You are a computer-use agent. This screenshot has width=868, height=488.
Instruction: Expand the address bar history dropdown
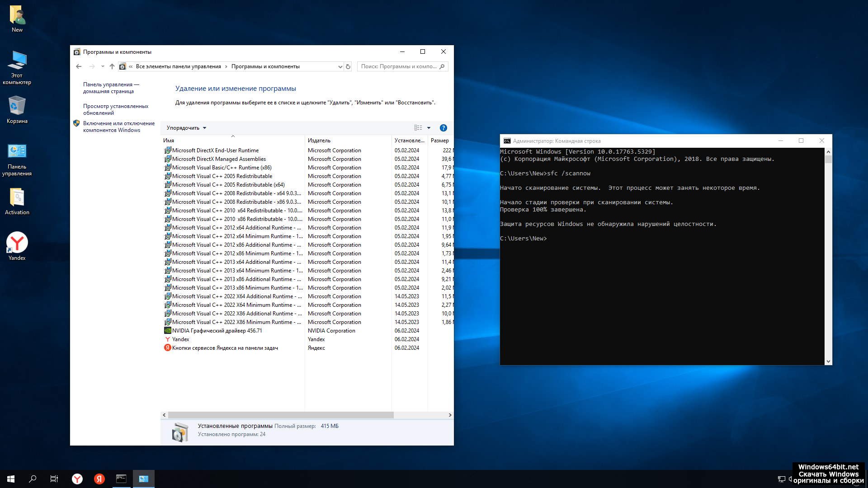(x=340, y=66)
